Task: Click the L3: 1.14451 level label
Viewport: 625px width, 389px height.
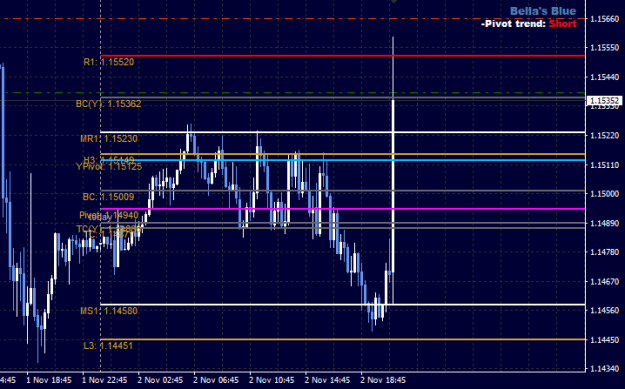Action: click(108, 346)
